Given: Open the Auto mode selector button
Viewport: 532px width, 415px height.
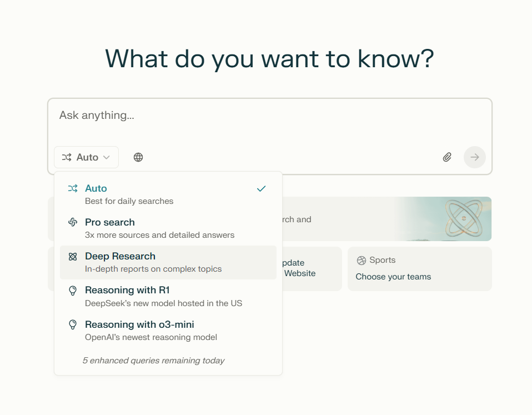Looking at the screenshot, I should [86, 157].
